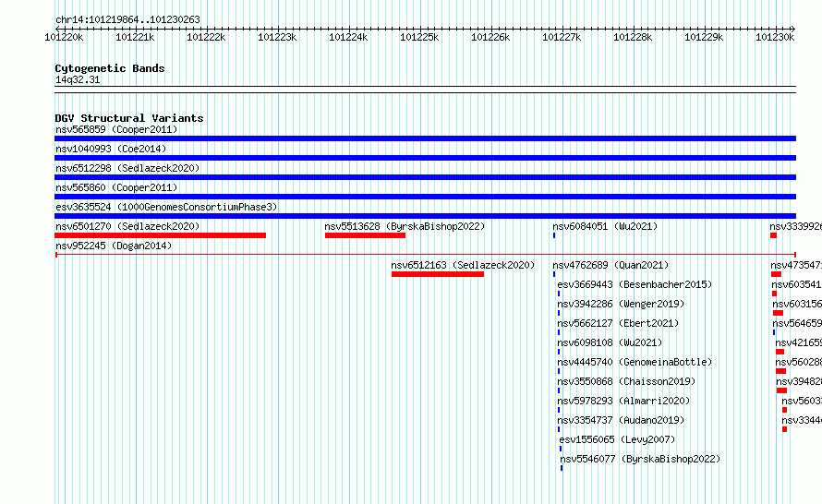Select the 101222k ruler position label
Image resolution: width=822 pixels, height=504 pixels.
coord(206,37)
